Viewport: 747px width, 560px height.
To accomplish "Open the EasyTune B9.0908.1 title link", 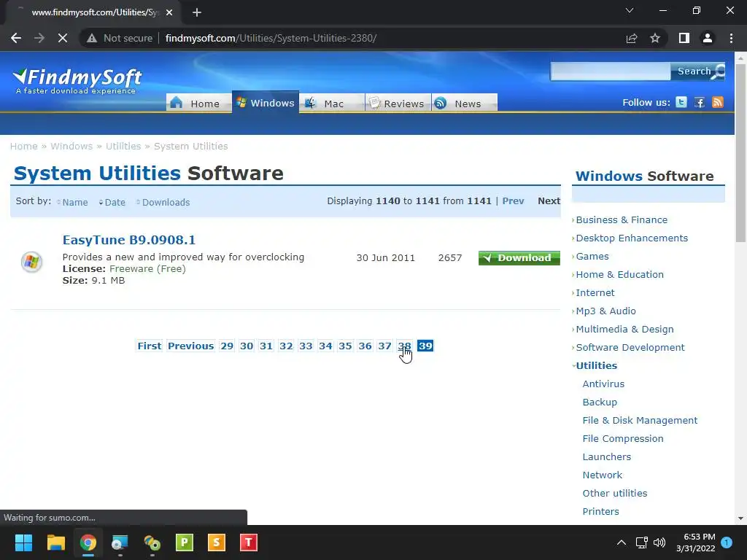I will [x=129, y=240].
